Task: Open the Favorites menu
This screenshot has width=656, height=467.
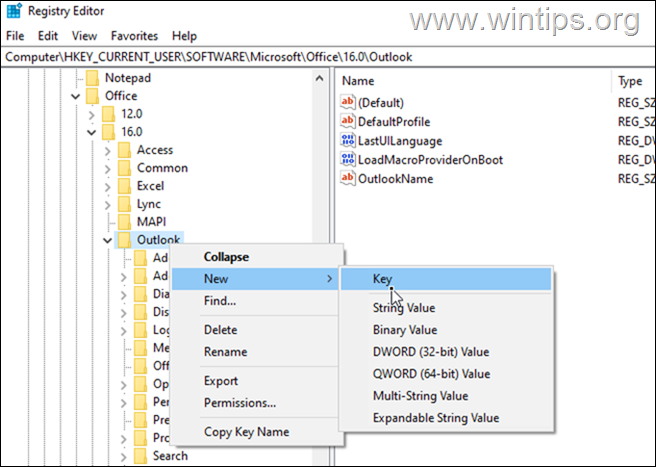Action: 134,36
